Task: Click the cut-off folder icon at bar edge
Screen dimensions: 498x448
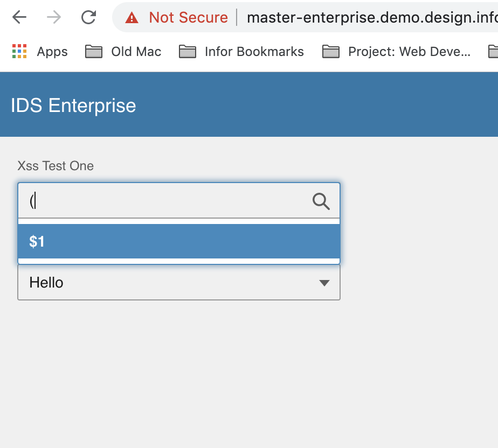Action: [x=493, y=51]
